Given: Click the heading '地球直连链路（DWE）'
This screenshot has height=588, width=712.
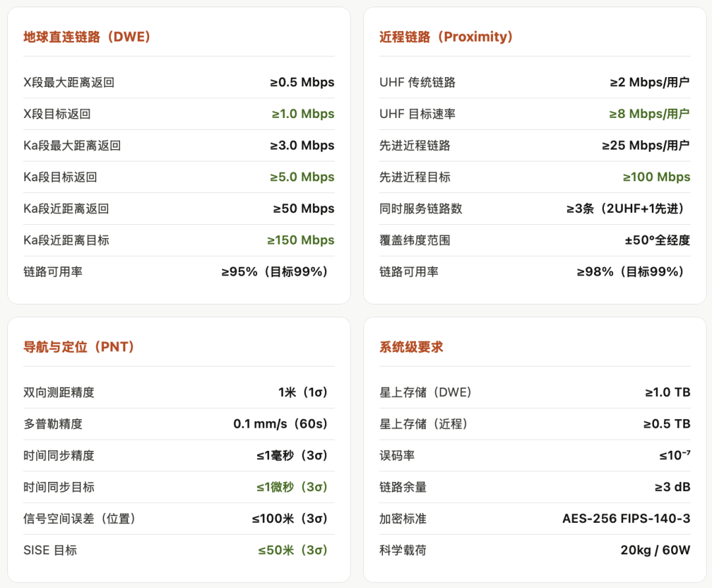Looking at the screenshot, I should click(x=87, y=37).
